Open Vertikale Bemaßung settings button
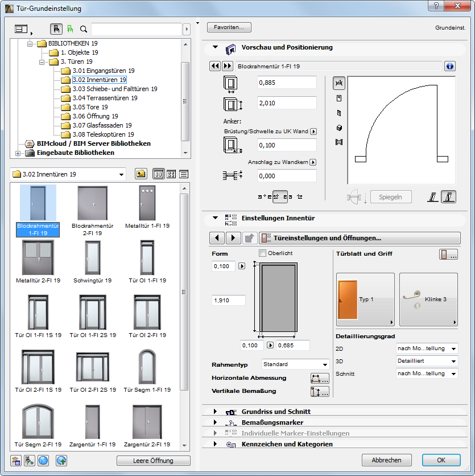The image size is (475, 476). coord(320,391)
